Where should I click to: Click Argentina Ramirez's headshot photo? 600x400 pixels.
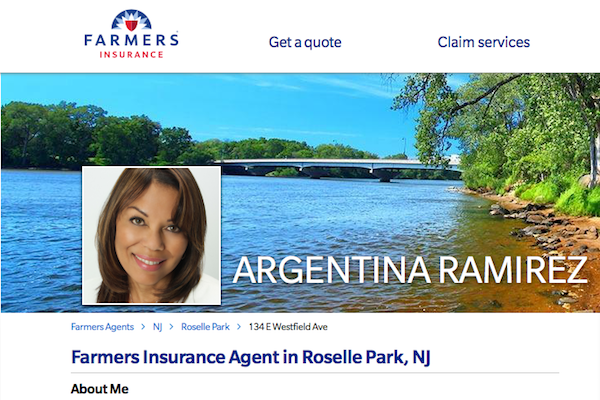[x=152, y=235]
